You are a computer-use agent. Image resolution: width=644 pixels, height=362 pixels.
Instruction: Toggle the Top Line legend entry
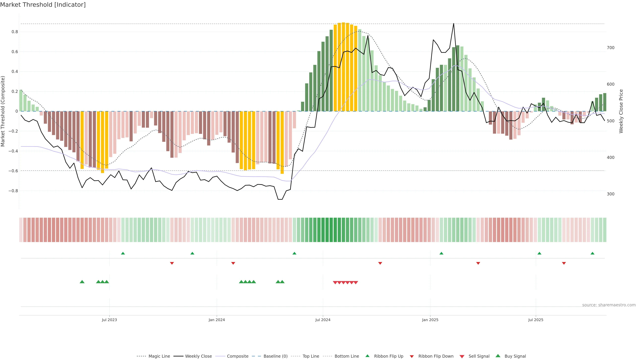tap(311, 356)
